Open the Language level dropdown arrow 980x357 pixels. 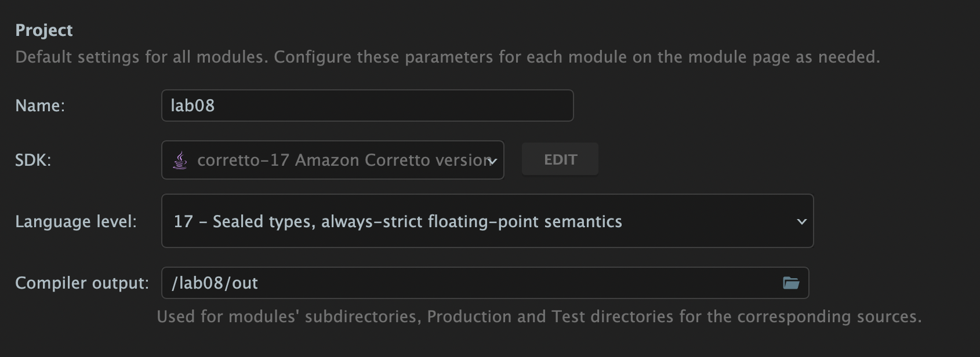coord(801,221)
